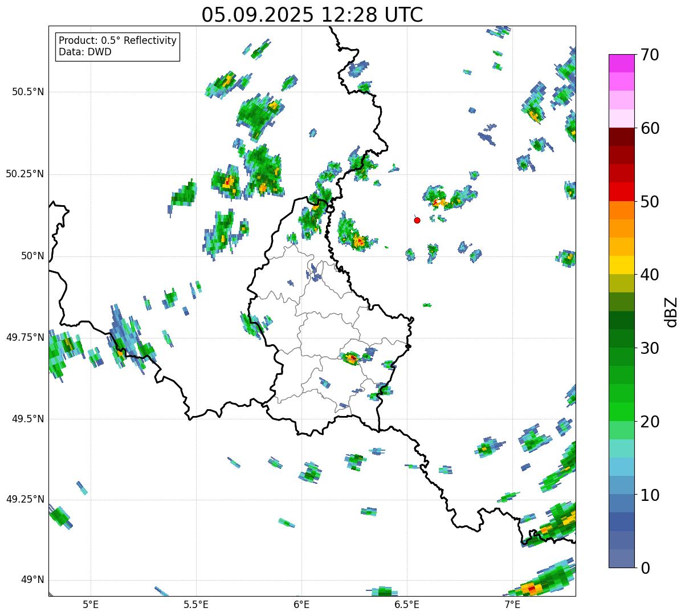The width and height of the screenshot is (685, 616).
Task: Pick the turquoise swatch between 10 and 20
Action: point(621,448)
